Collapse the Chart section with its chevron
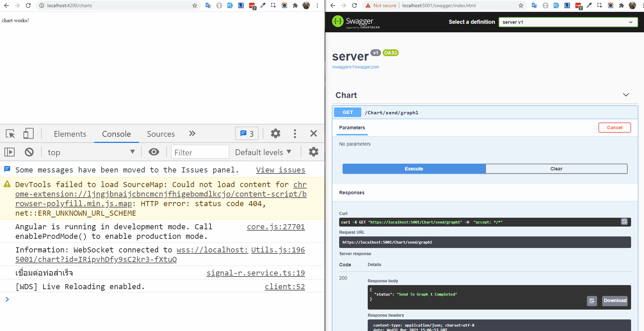The image size is (644, 331). point(626,95)
